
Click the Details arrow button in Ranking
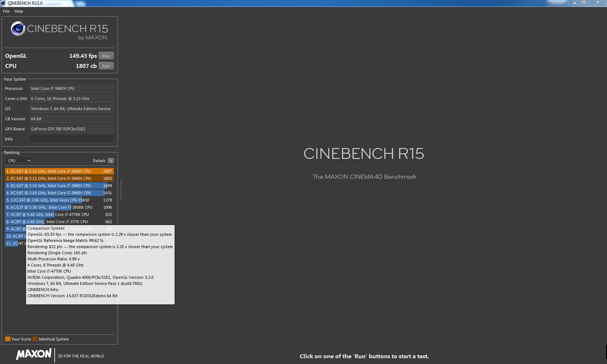pos(111,161)
